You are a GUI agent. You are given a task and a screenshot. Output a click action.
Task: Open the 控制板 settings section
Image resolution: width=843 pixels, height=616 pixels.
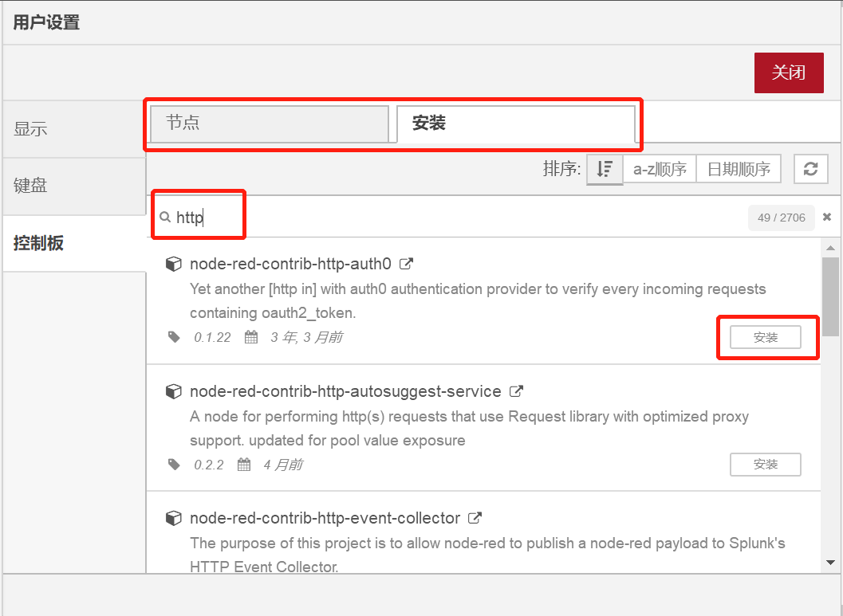[73, 243]
